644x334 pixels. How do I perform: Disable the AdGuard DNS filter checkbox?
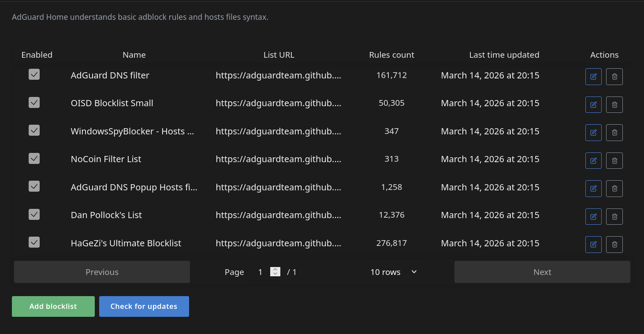(x=34, y=74)
